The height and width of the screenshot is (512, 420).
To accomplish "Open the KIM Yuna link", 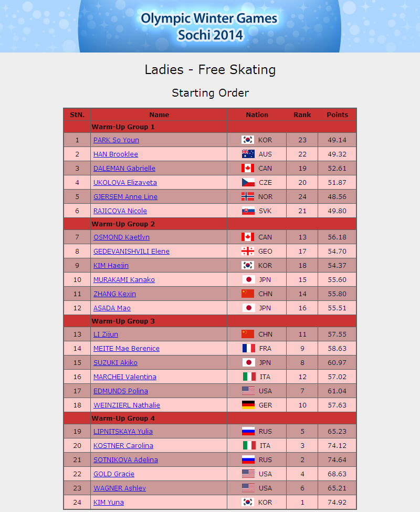I will click(x=109, y=502).
